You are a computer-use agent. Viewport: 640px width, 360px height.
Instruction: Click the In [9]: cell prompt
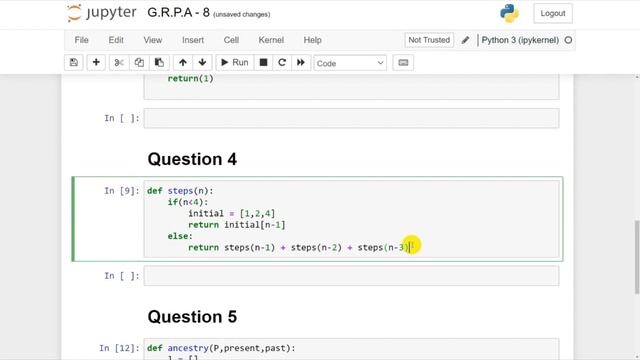coord(122,191)
